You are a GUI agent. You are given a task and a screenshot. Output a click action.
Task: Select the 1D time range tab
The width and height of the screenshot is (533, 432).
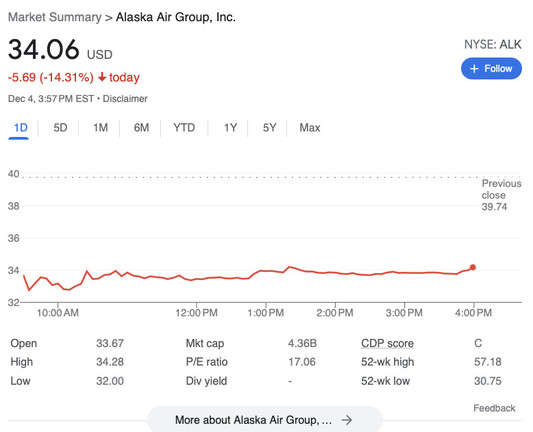[x=20, y=128]
